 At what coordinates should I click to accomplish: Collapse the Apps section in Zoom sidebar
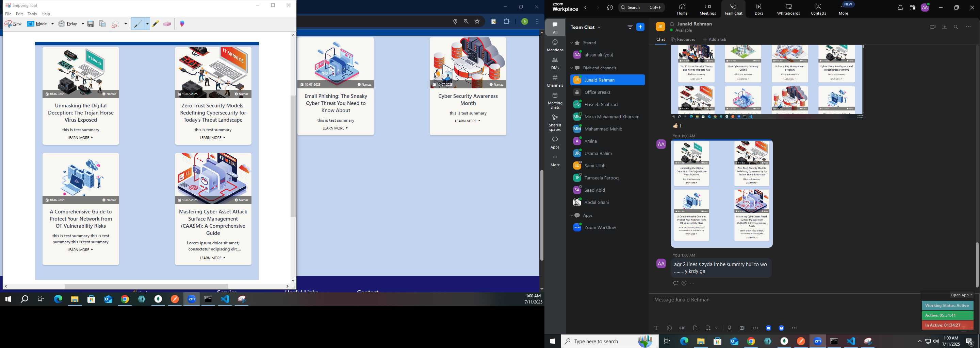click(x=571, y=215)
